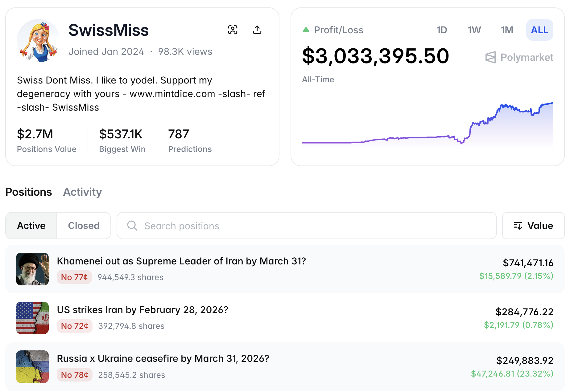Open the Value sort dropdown
The image size is (570, 392).
(533, 226)
